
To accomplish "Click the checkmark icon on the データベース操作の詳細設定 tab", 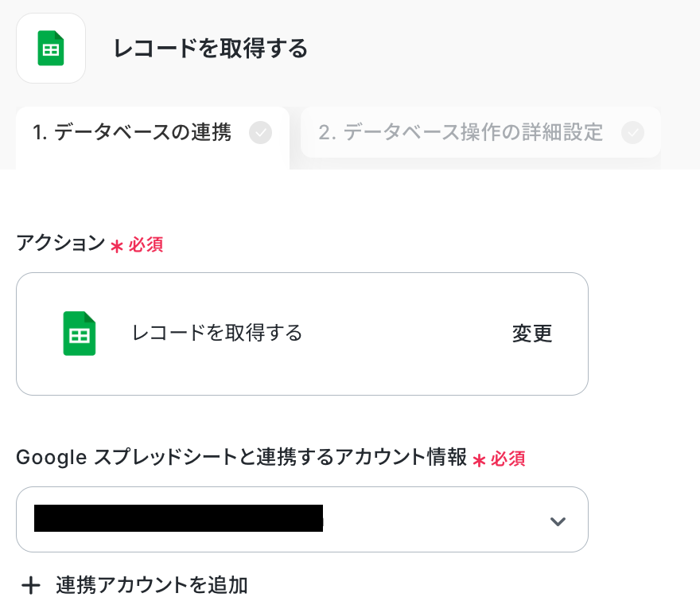I will pos(633,133).
